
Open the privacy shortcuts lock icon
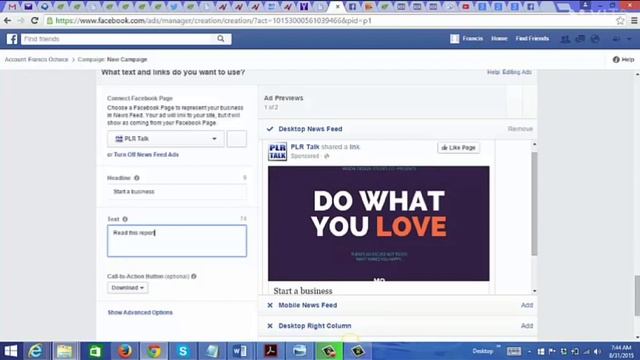tap(616, 39)
